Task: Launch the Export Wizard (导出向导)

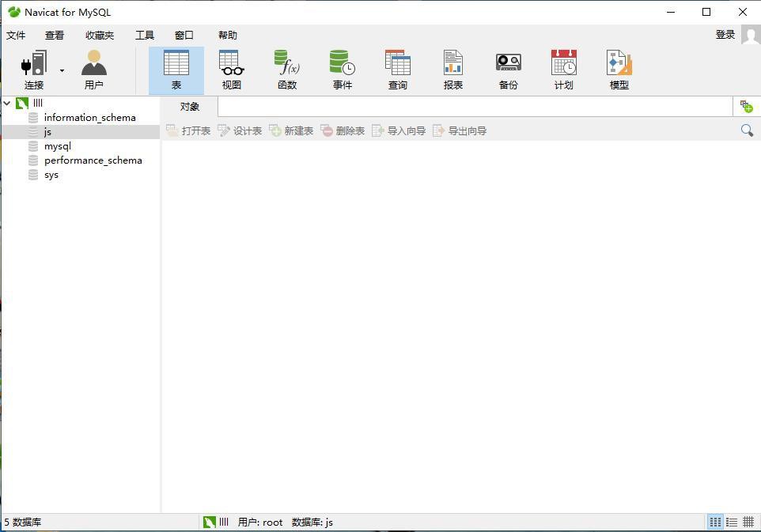Action: [460, 130]
